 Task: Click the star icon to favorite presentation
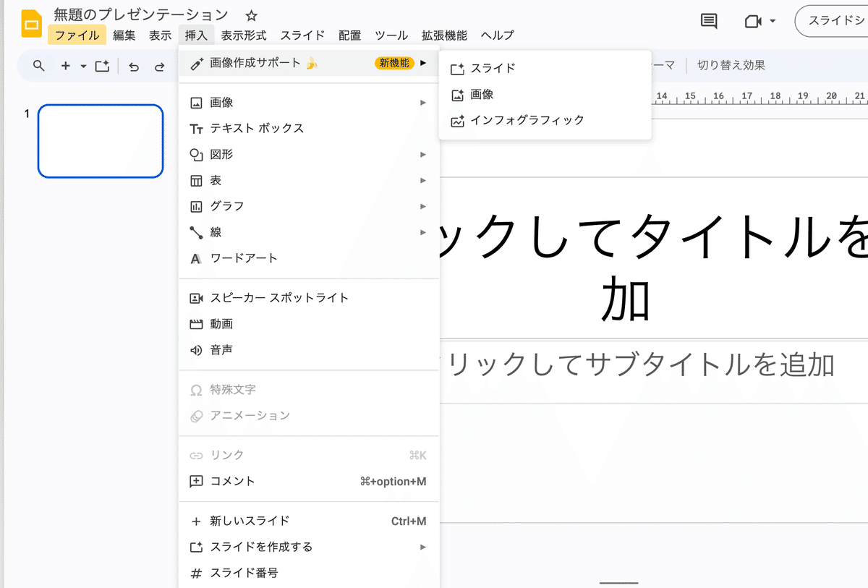[x=251, y=15]
